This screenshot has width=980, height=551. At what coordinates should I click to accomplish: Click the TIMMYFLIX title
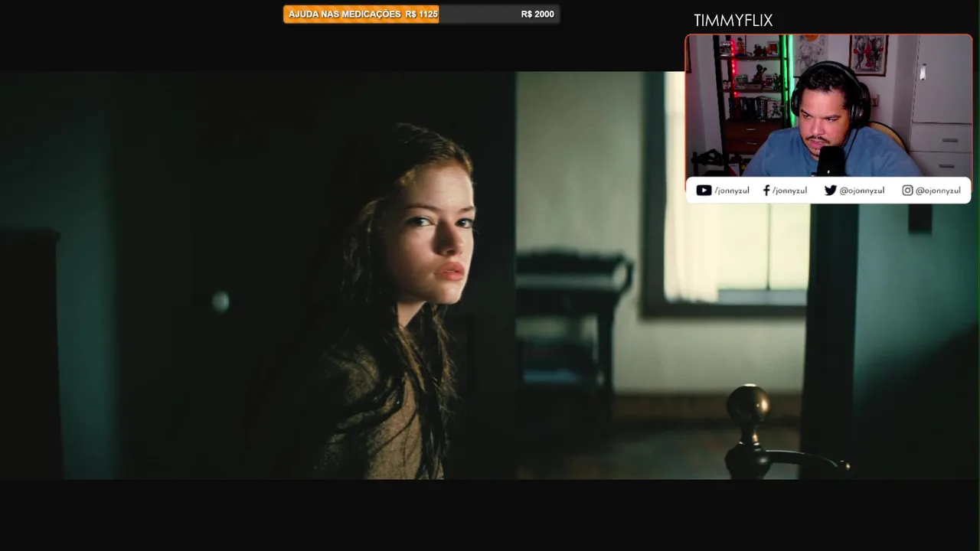coord(733,21)
